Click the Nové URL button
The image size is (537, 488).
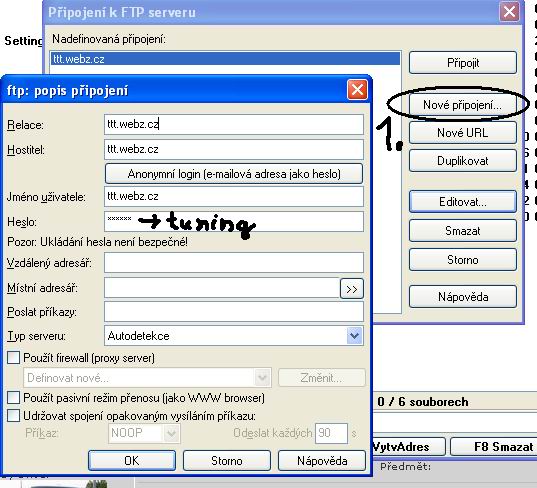click(463, 133)
